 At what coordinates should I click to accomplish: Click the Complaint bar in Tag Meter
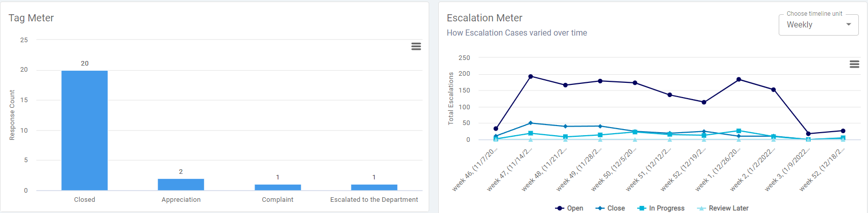(x=277, y=187)
